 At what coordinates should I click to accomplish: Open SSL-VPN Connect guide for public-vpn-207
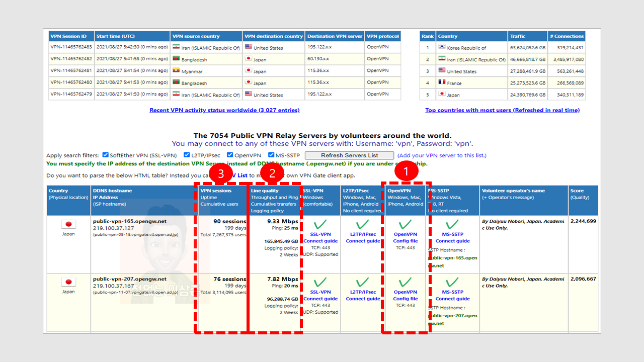320,295
